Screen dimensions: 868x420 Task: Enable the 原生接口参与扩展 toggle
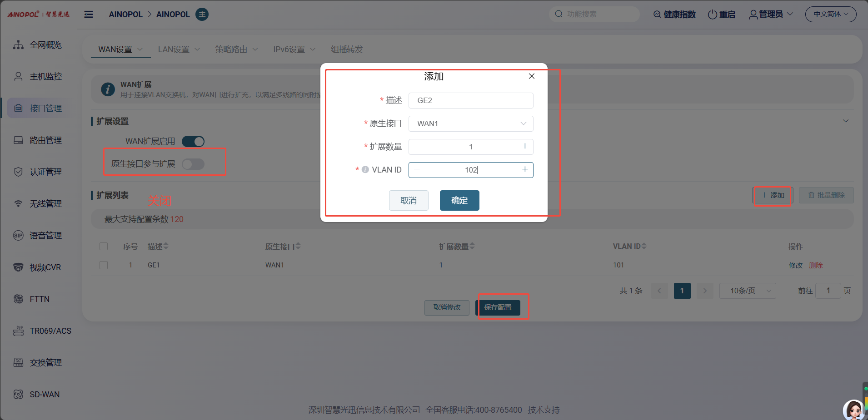click(193, 164)
